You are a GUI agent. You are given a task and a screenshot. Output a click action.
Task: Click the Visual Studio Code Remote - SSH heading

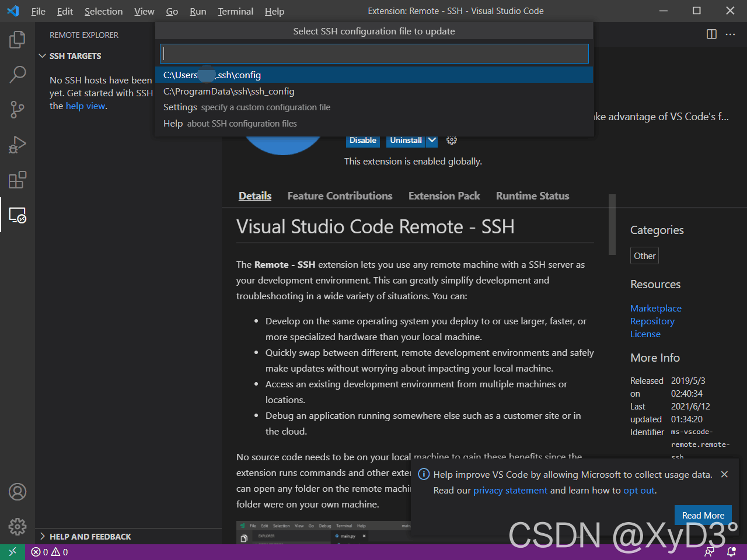(375, 226)
